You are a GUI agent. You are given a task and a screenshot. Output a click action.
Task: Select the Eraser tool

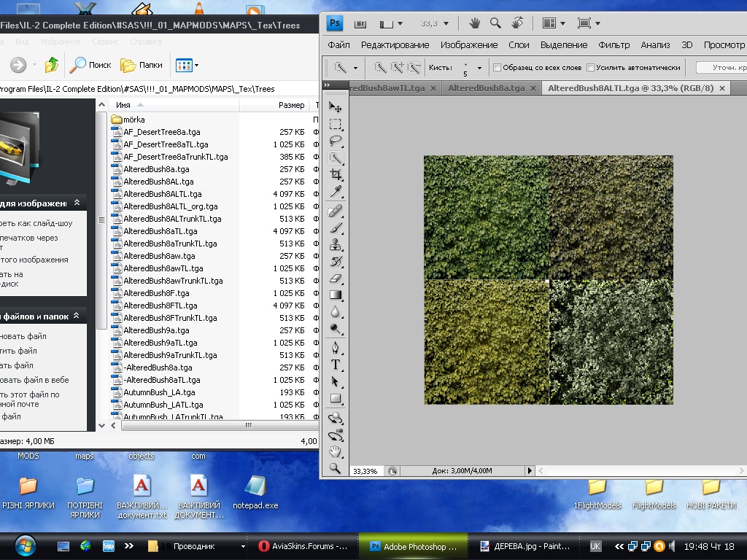tap(336, 278)
